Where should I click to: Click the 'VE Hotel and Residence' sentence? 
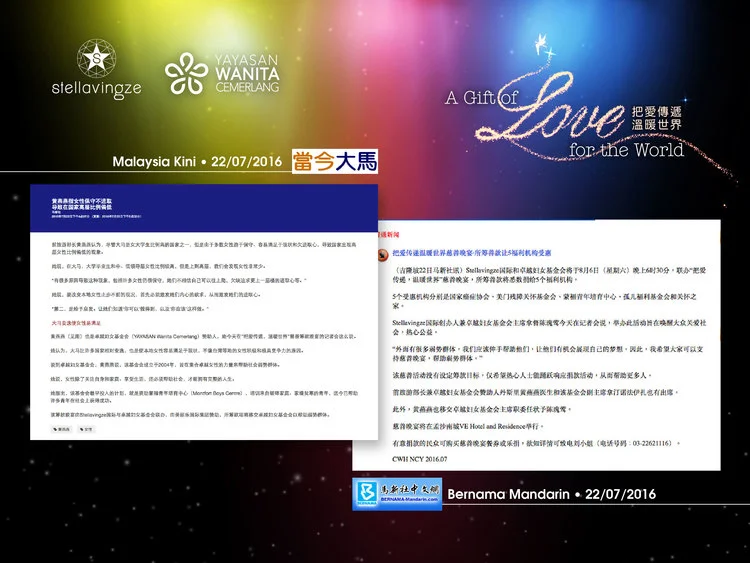[x=468, y=426]
